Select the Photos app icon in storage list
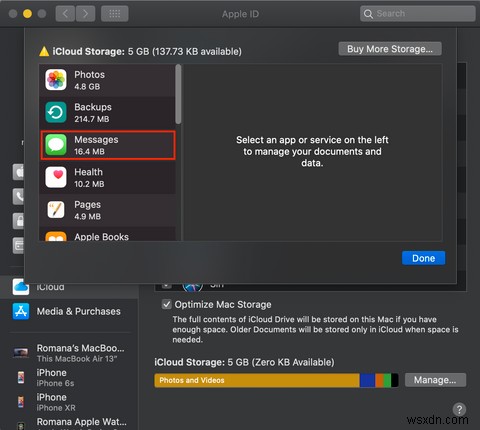 pyautogui.click(x=56, y=80)
